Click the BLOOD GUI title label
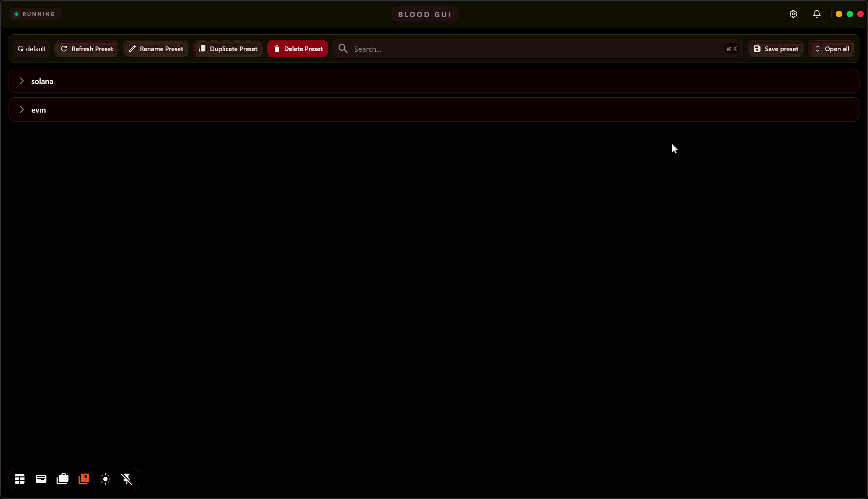 click(x=425, y=14)
